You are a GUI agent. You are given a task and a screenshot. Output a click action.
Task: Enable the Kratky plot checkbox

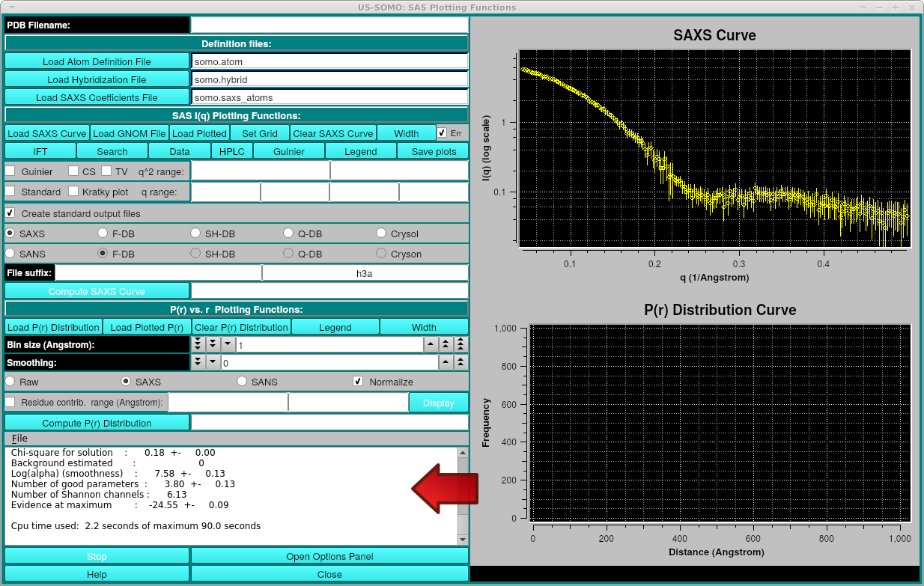pos(73,192)
